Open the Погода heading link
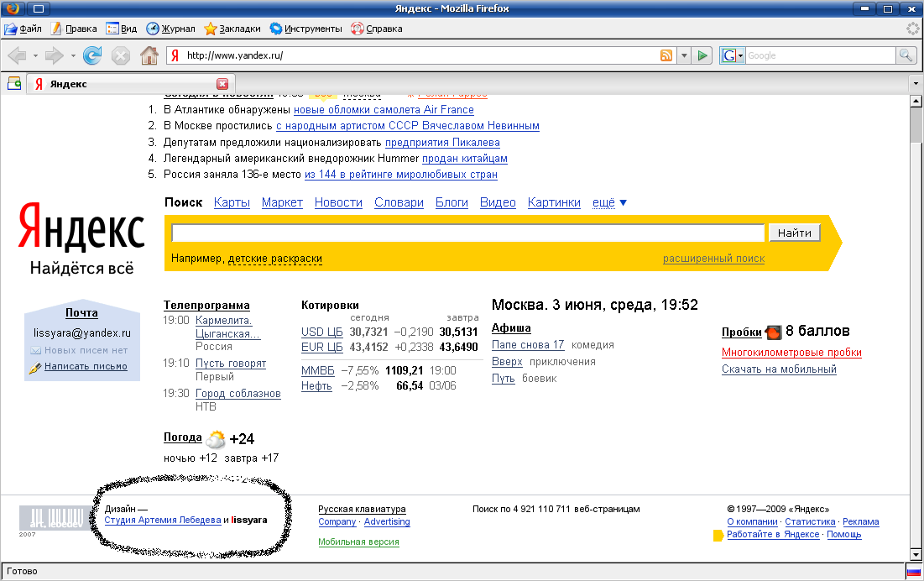The height and width of the screenshot is (581, 924). click(183, 437)
